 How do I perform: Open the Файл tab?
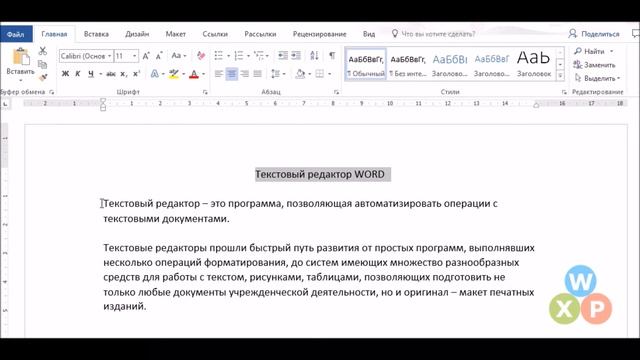pyautogui.click(x=16, y=34)
